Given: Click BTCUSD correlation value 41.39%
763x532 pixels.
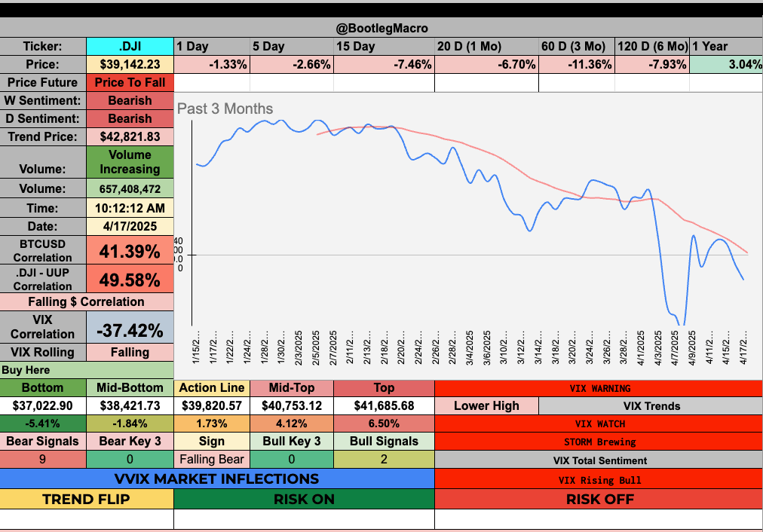Looking at the screenshot, I should [x=130, y=250].
